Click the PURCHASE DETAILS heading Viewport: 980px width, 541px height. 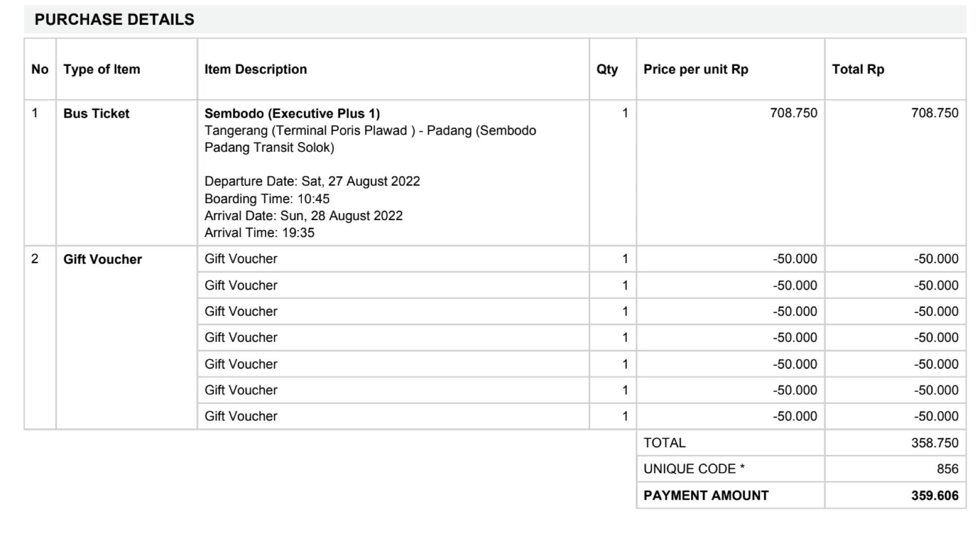pos(114,20)
